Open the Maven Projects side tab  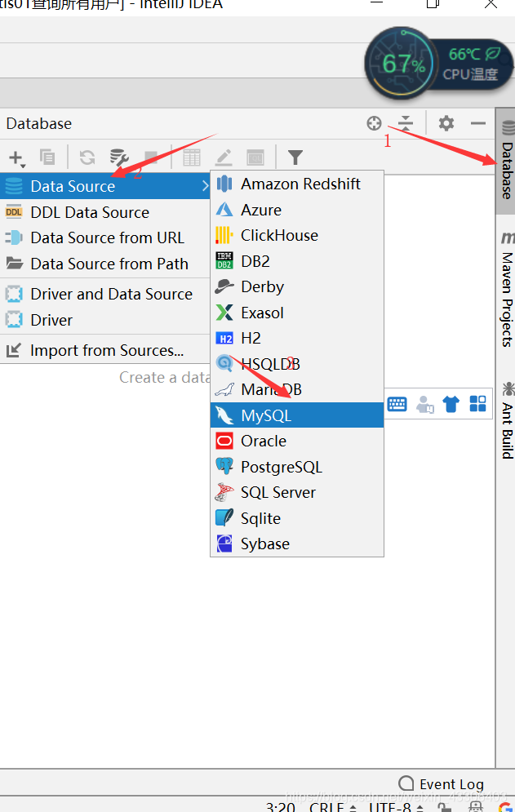[507, 290]
